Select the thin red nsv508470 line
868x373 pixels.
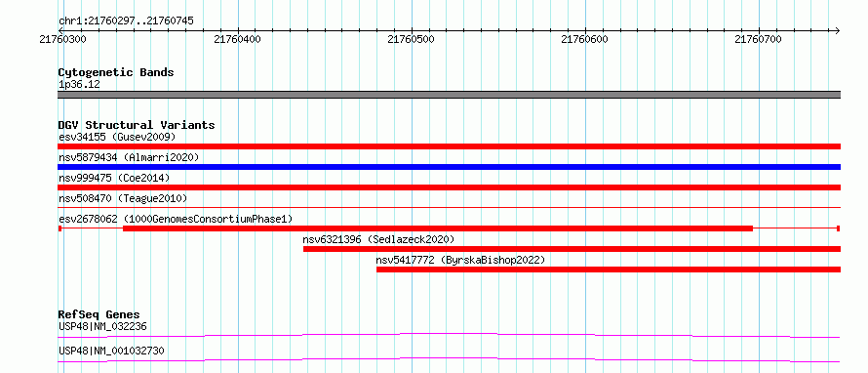(449, 207)
